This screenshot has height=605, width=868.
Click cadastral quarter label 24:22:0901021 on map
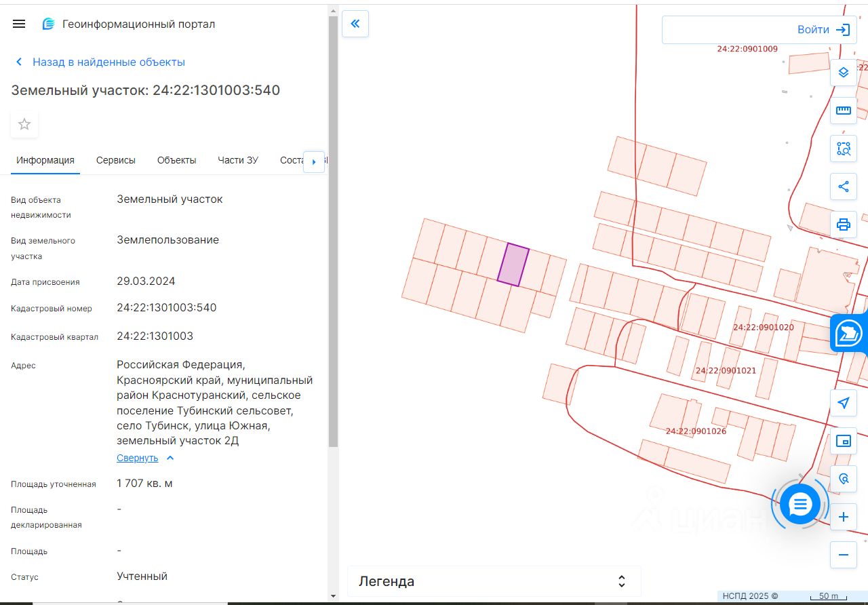pyautogui.click(x=726, y=370)
